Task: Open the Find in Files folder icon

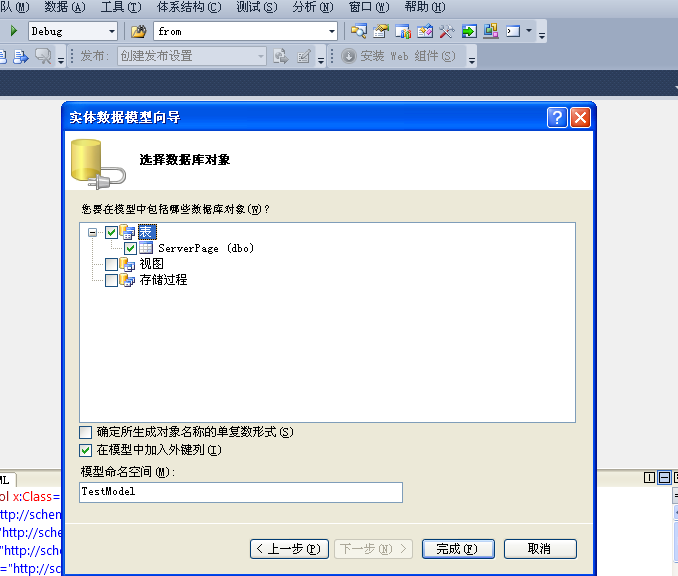Action: 139,31
